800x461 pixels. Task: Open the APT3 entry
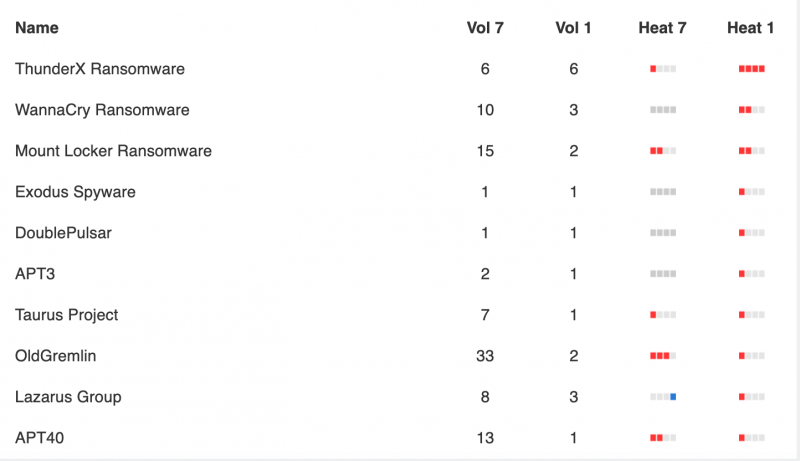click(x=35, y=274)
